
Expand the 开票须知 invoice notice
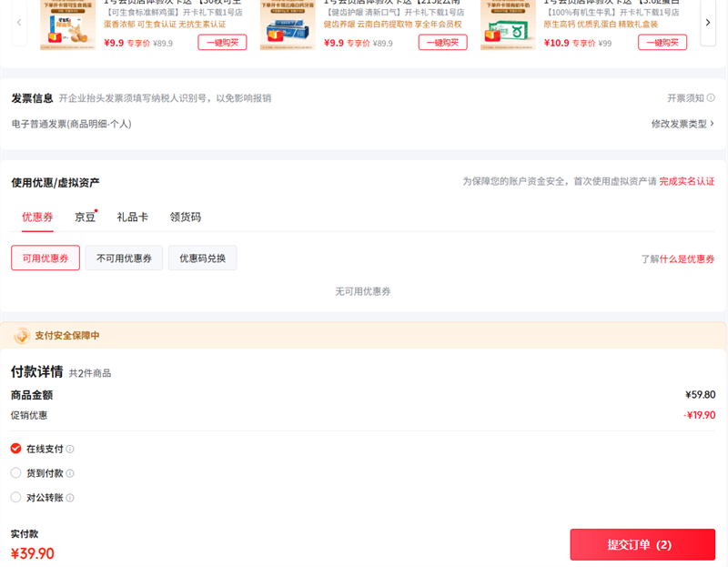pyautogui.click(x=687, y=98)
